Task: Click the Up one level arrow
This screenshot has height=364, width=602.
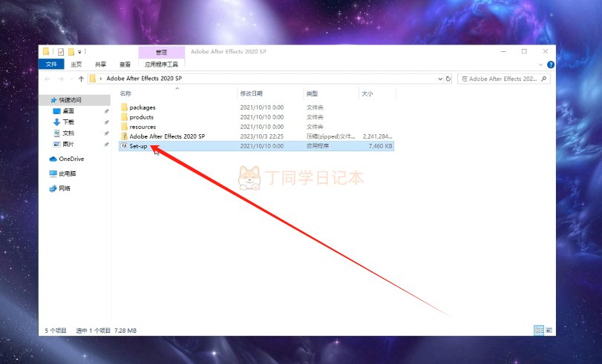Action: [81, 79]
